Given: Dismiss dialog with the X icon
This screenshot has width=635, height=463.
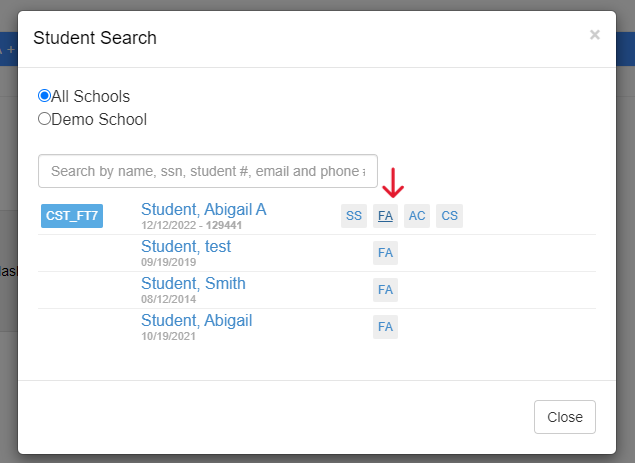Looking at the screenshot, I should (595, 35).
